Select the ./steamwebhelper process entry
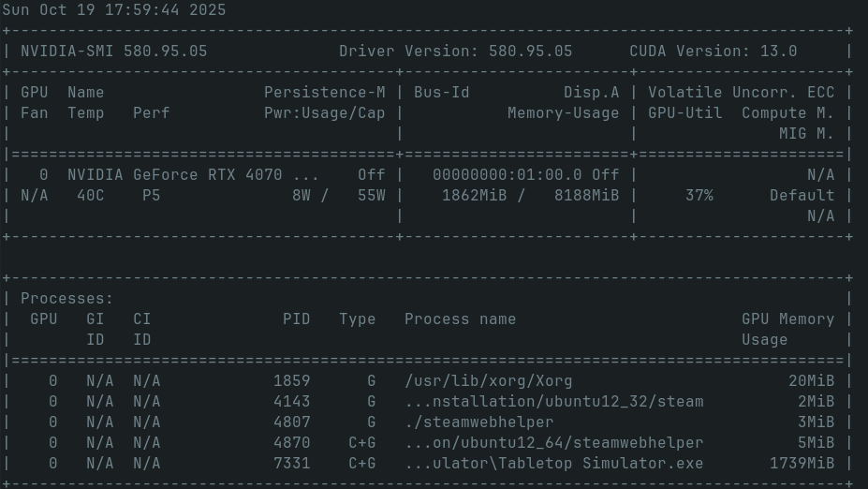The width and height of the screenshot is (868, 489). 478,422
